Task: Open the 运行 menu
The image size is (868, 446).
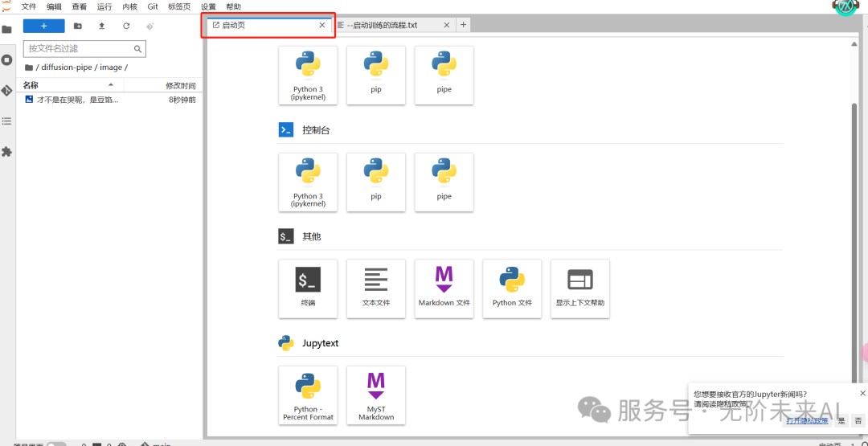Action: (104, 6)
